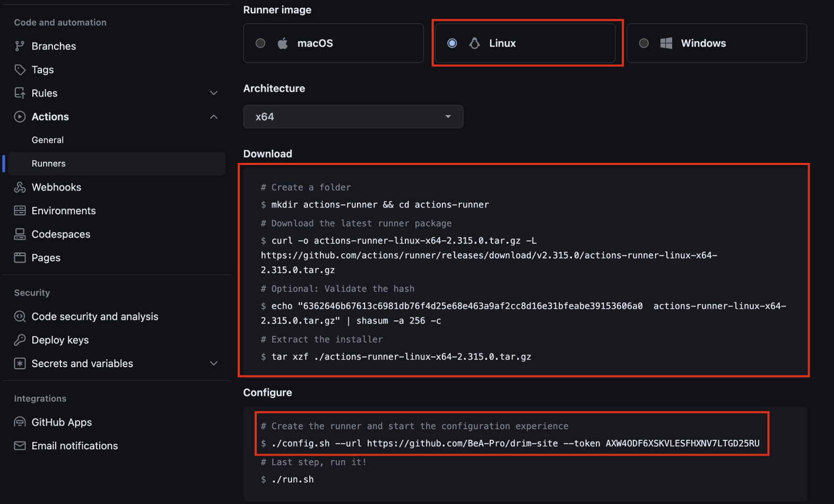The width and height of the screenshot is (834, 504).
Task: Click the Windows logo icon
Action: 666,43
